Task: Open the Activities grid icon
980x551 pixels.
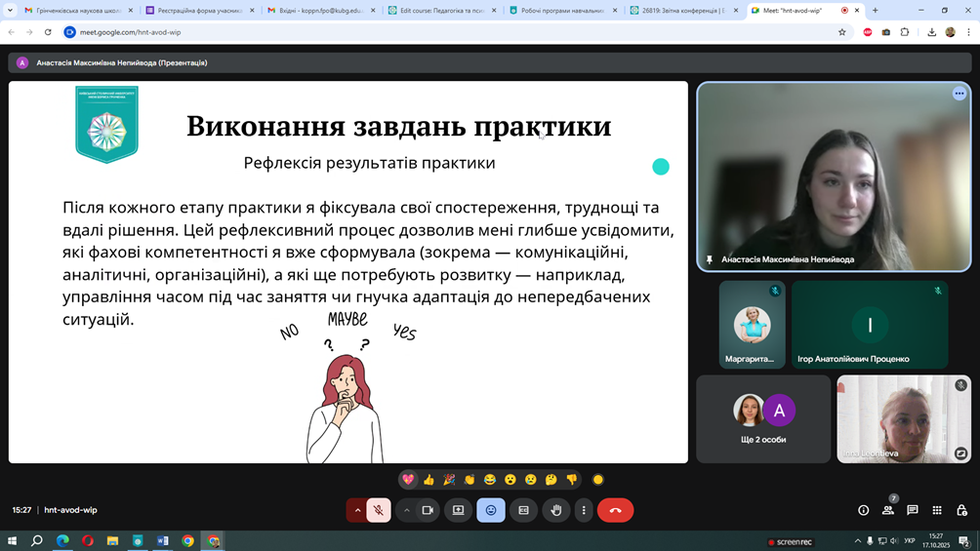Action: click(937, 510)
